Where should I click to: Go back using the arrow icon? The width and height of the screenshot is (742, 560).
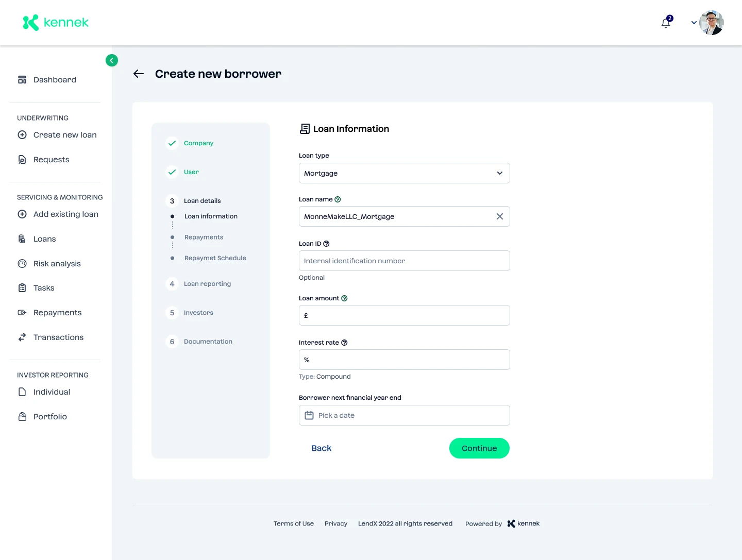139,74
